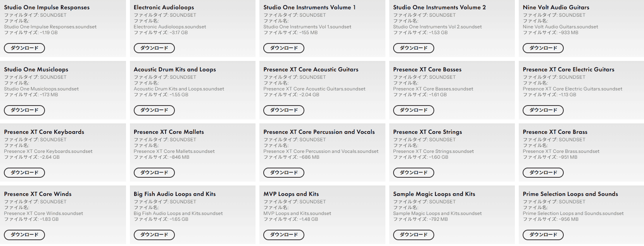This screenshot has width=644, height=246.
Task: Download Presence XT Core Acoustic Guitars
Action: coord(284,110)
